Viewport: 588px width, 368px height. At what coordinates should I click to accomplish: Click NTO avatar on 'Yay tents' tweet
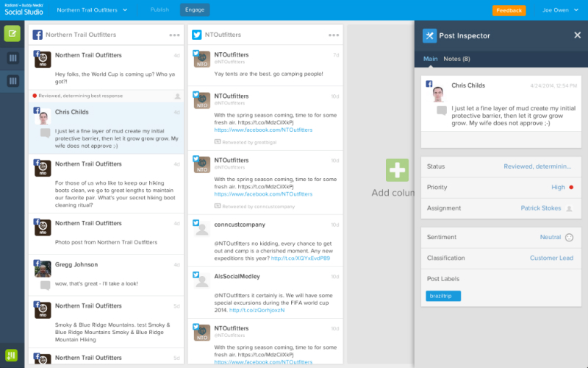click(201, 59)
